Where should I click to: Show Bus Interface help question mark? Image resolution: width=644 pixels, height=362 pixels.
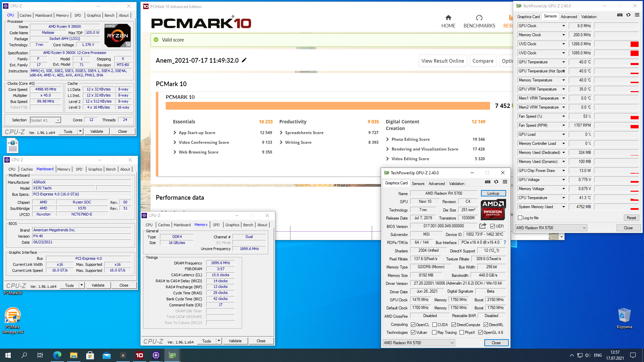point(504,242)
